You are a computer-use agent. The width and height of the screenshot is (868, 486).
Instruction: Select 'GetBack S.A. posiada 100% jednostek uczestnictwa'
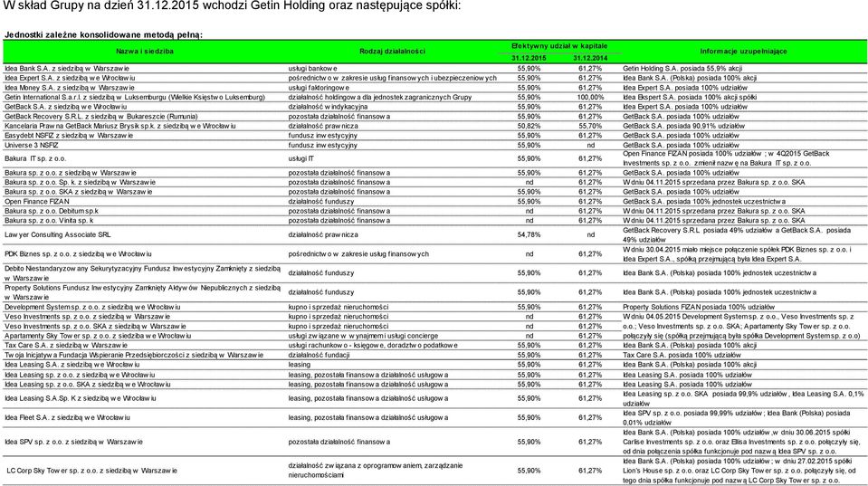(704, 202)
